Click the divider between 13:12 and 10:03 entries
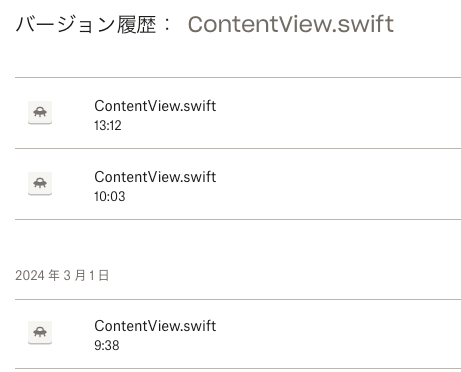 click(238, 148)
